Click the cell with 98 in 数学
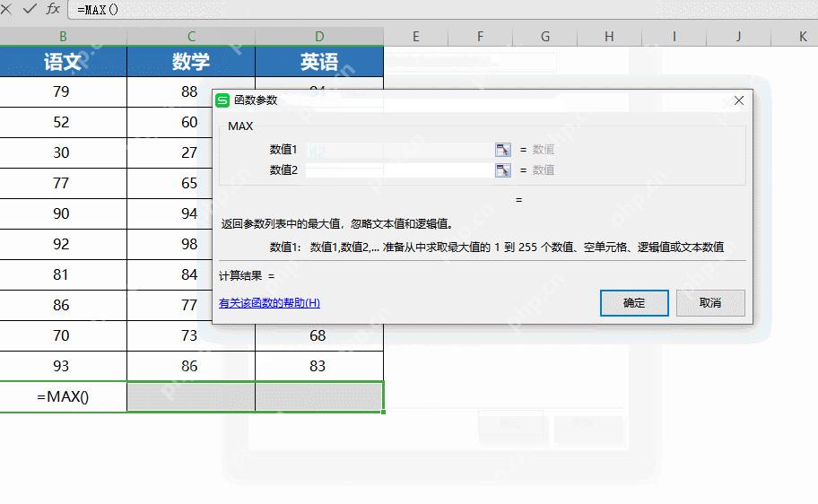The height and width of the screenshot is (504, 818). (x=170, y=244)
